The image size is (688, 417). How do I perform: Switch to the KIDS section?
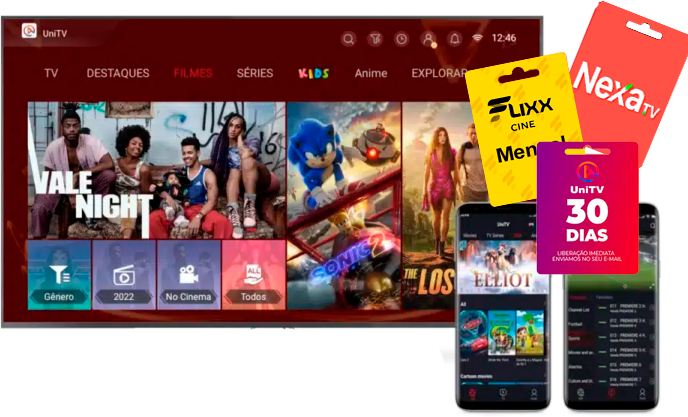(314, 73)
